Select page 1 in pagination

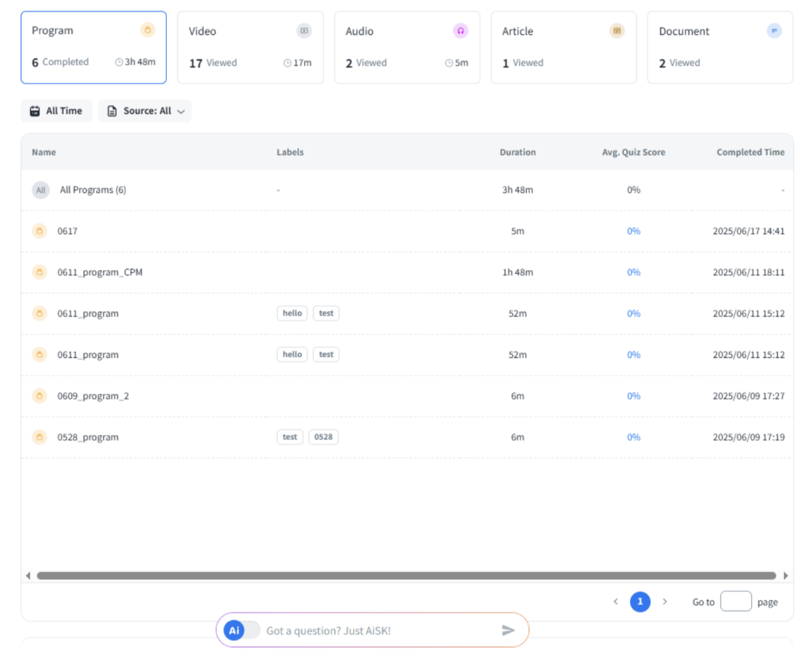pos(640,602)
